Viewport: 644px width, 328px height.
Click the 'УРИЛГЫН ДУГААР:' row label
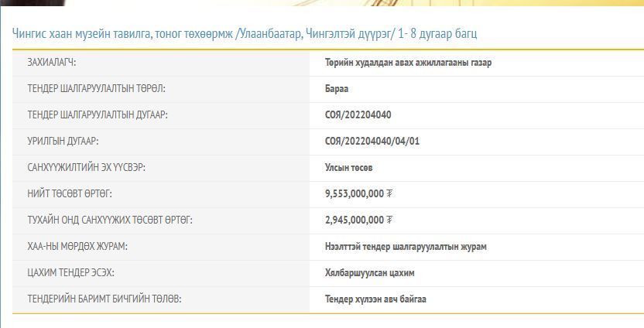coord(63,142)
